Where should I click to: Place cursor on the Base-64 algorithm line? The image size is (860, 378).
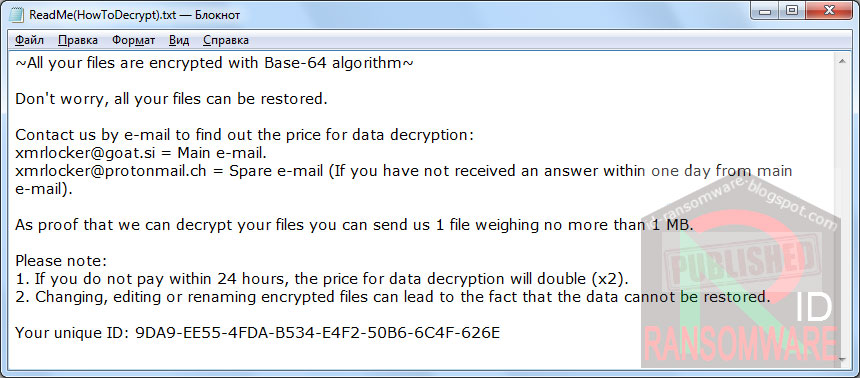(214, 63)
